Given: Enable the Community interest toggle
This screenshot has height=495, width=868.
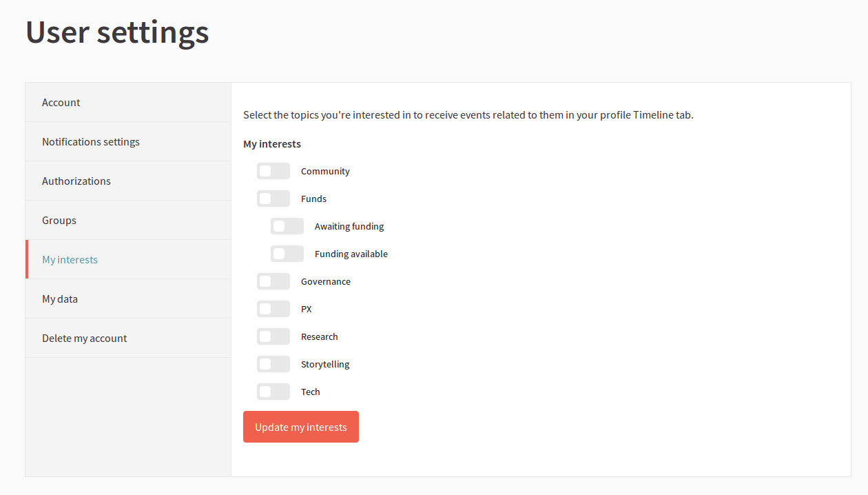Looking at the screenshot, I should 273,171.
